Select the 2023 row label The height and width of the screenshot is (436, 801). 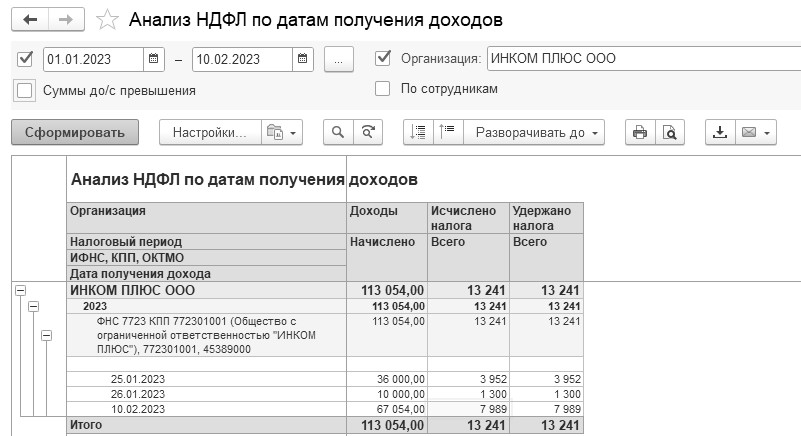(95, 306)
